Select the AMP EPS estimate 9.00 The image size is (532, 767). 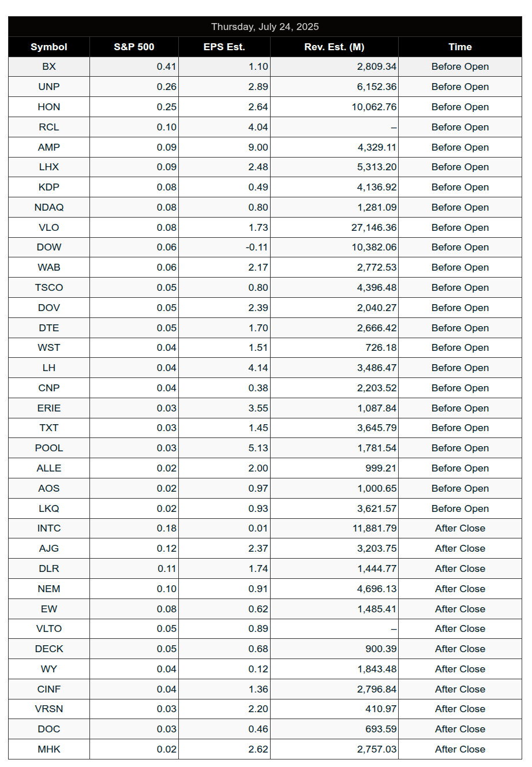(258, 147)
